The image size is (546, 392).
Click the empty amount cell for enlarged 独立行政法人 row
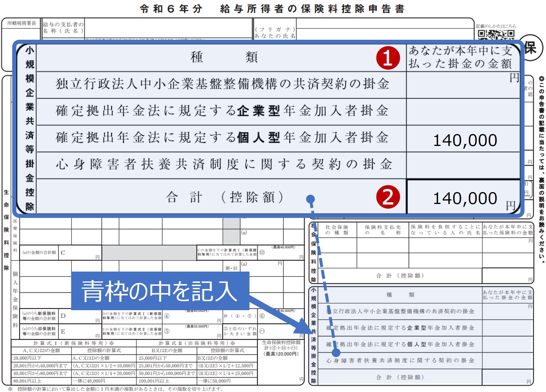point(463,85)
